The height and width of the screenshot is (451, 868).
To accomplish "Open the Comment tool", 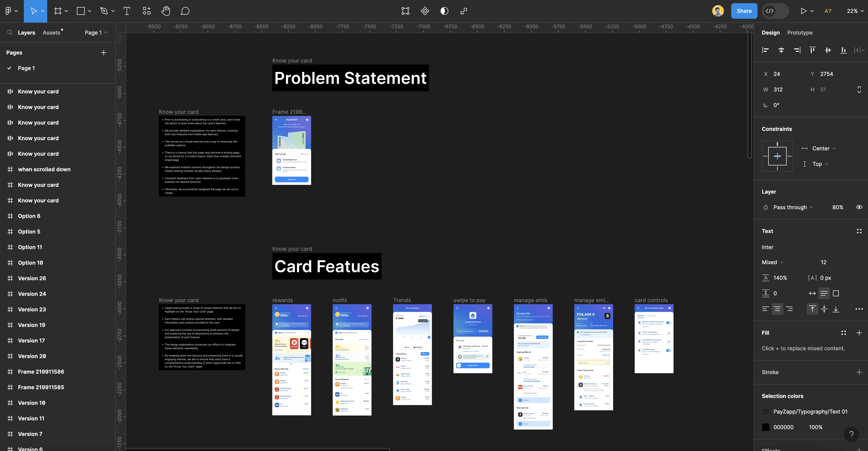I will click(x=185, y=11).
